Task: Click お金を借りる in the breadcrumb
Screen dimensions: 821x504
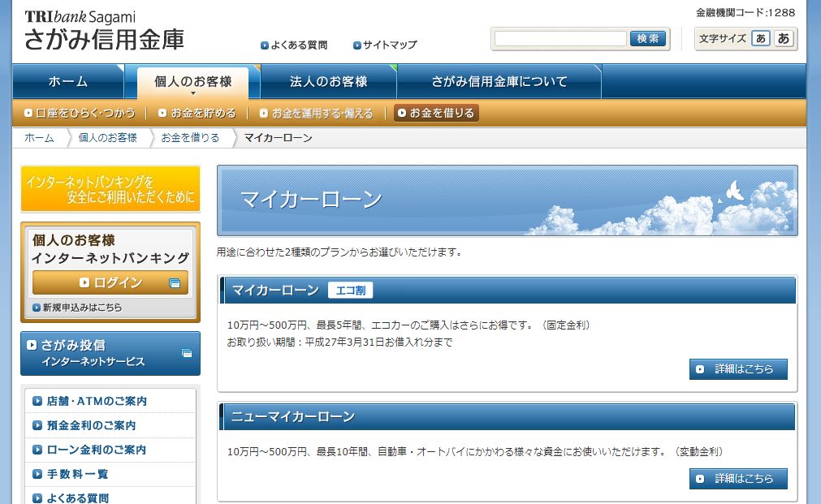Action: pos(191,138)
